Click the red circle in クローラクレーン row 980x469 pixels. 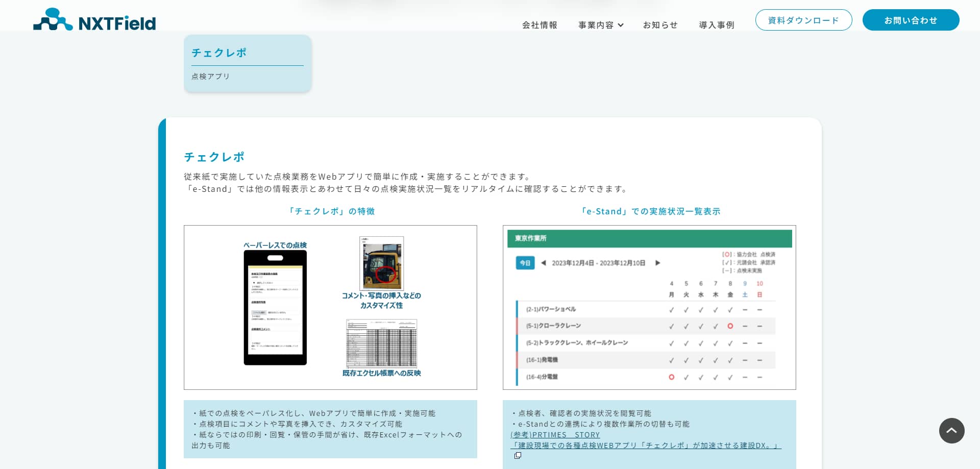[x=730, y=326]
